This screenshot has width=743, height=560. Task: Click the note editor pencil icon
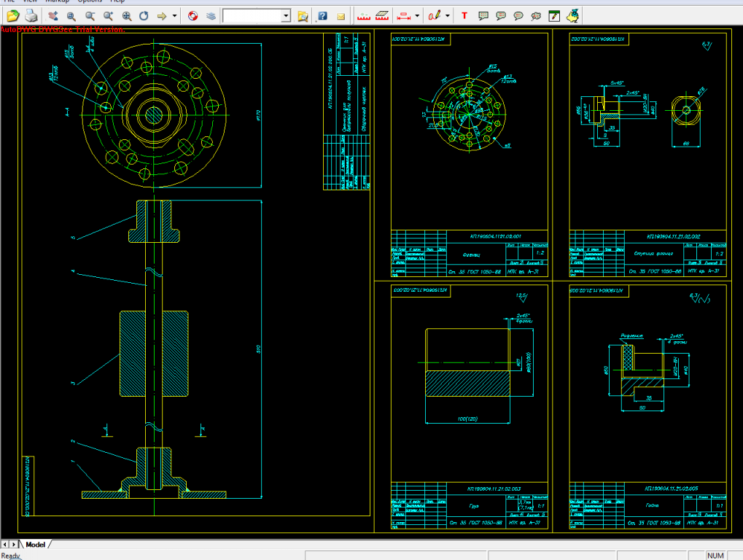click(554, 15)
